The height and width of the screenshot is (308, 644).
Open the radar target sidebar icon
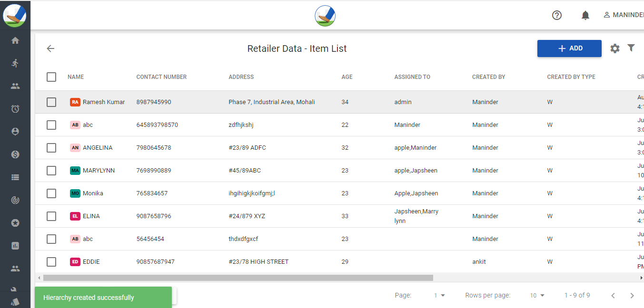[x=15, y=200]
